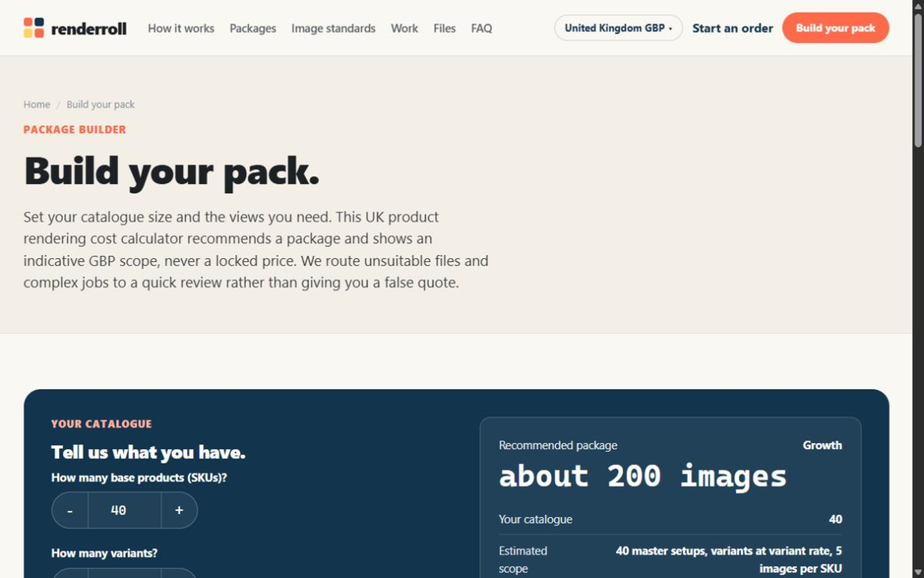Click the orange Build your pack button
Screen dimensions: 924x578
coord(835,28)
